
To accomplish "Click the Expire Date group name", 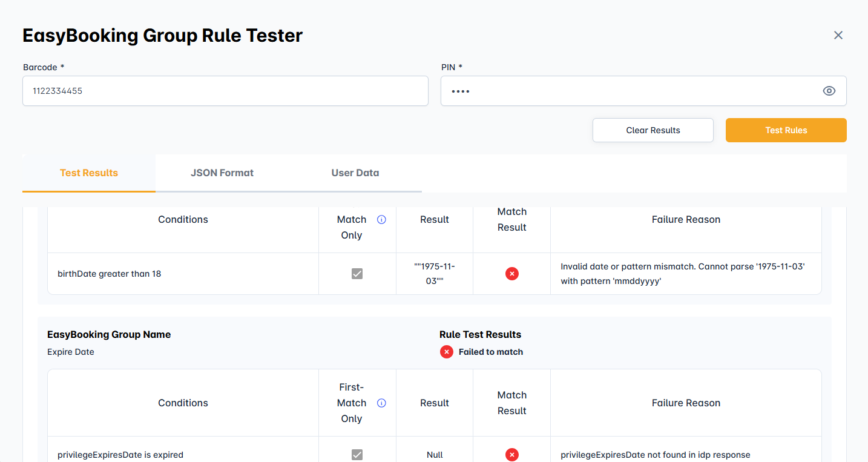I will pyautogui.click(x=71, y=352).
